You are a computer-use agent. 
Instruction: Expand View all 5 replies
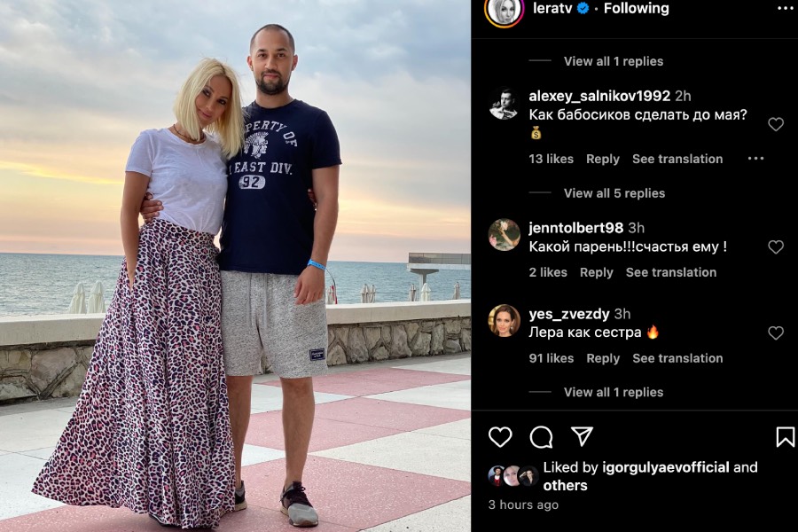[x=614, y=193]
